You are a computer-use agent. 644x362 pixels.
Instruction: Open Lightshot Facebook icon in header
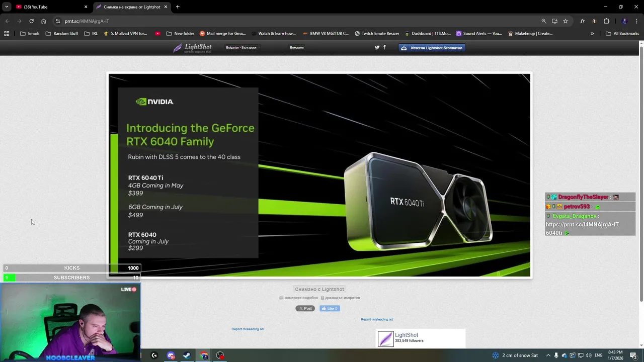[384, 47]
